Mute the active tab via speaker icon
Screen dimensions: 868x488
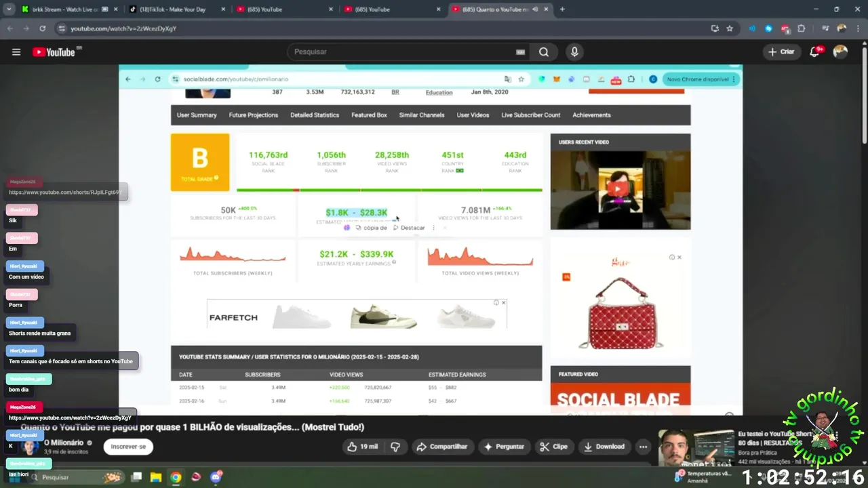tap(535, 9)
